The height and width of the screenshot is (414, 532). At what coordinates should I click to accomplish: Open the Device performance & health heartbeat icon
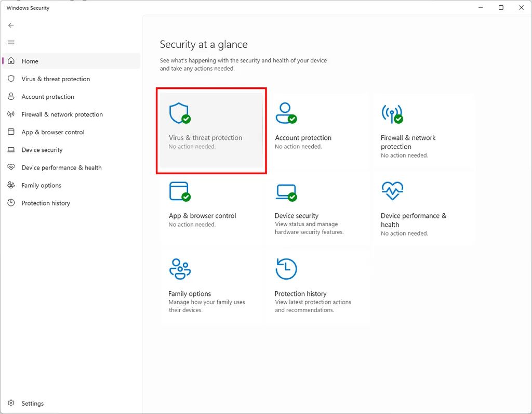click(x=393, y=190)
